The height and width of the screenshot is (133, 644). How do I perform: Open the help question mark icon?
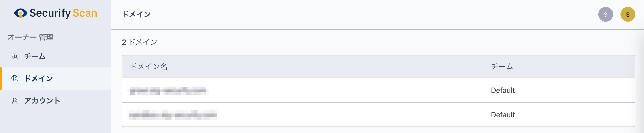pyautogui.click(x=605, y=14)
